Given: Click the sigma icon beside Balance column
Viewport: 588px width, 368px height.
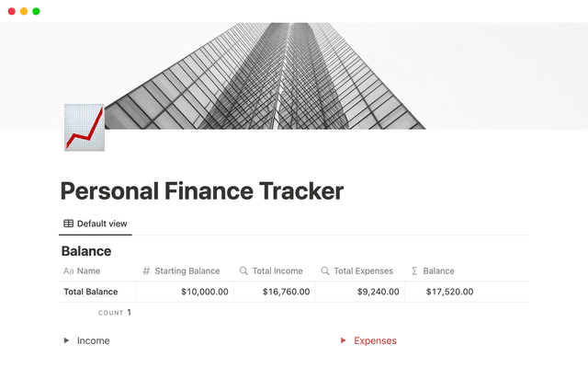Looking at the screenshot, I should tap(414, 271).
